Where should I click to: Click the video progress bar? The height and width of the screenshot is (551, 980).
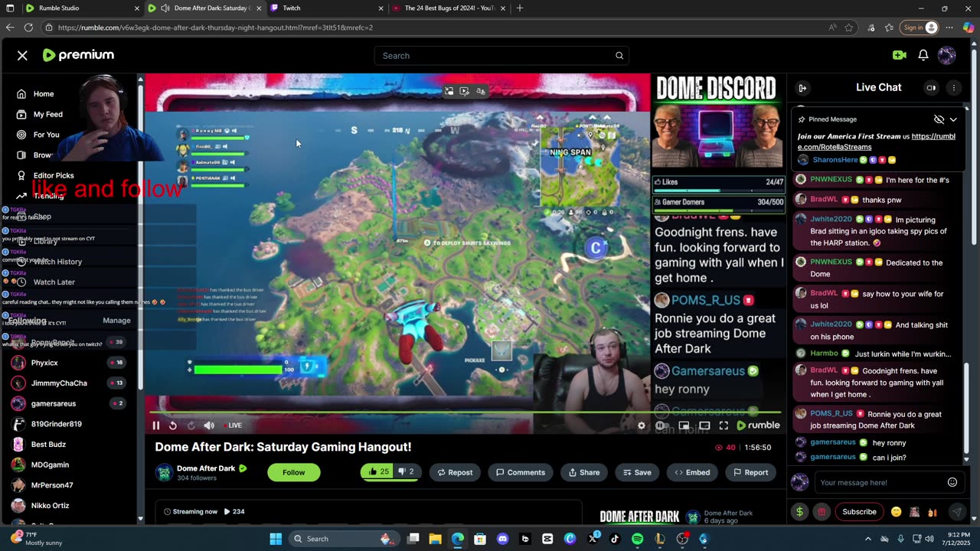click(464, 412)
